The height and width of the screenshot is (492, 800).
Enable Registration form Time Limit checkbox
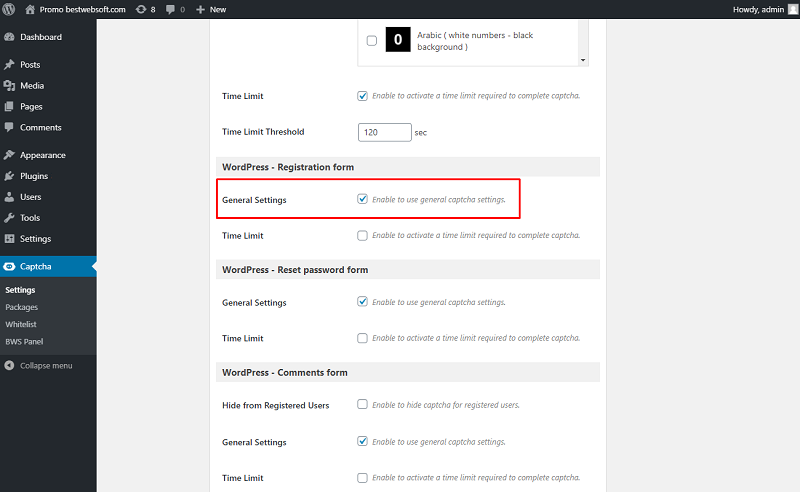(362, 235)
